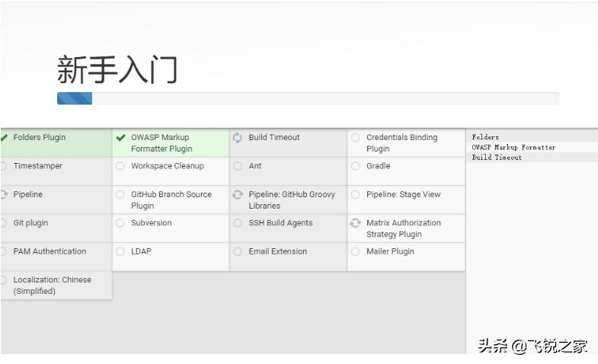Click the pending circle beside SSH Build Agents

coord(238,223)
